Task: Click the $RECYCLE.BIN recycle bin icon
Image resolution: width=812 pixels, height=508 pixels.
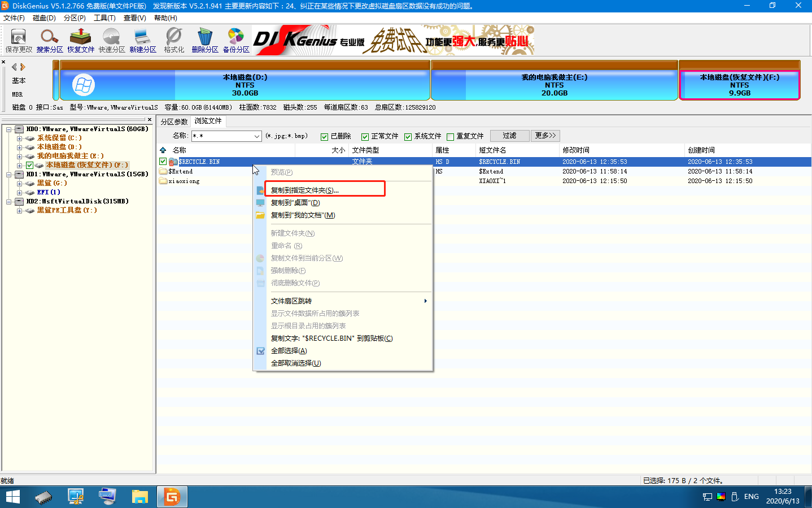Action: (173, 162)
